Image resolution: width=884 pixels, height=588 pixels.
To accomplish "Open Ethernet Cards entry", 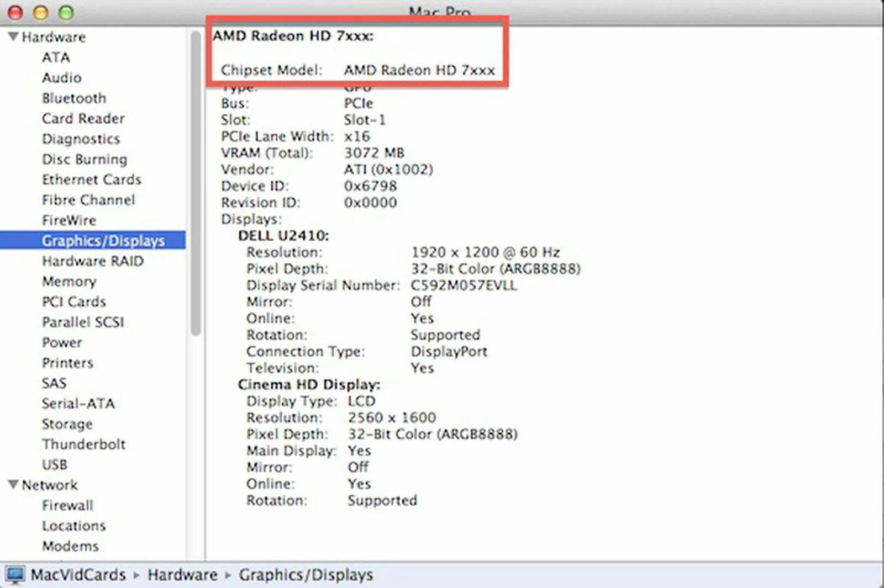I will click(92, 180).
